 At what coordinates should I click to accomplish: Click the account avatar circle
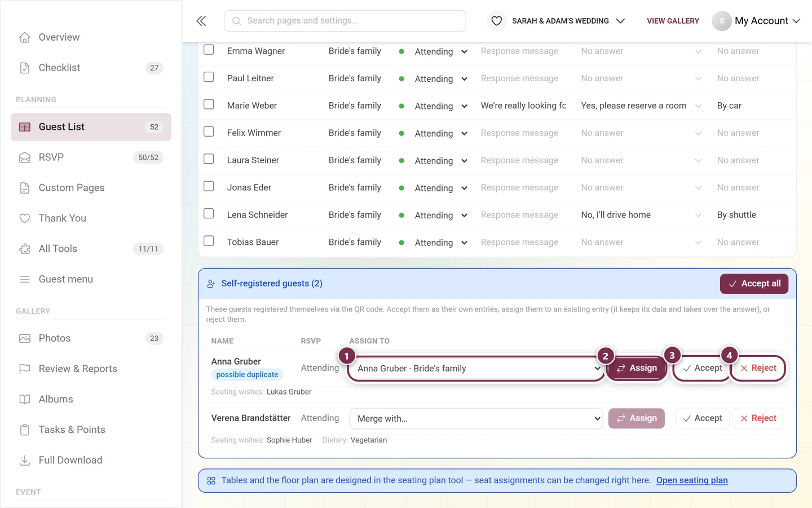point(722,21)
